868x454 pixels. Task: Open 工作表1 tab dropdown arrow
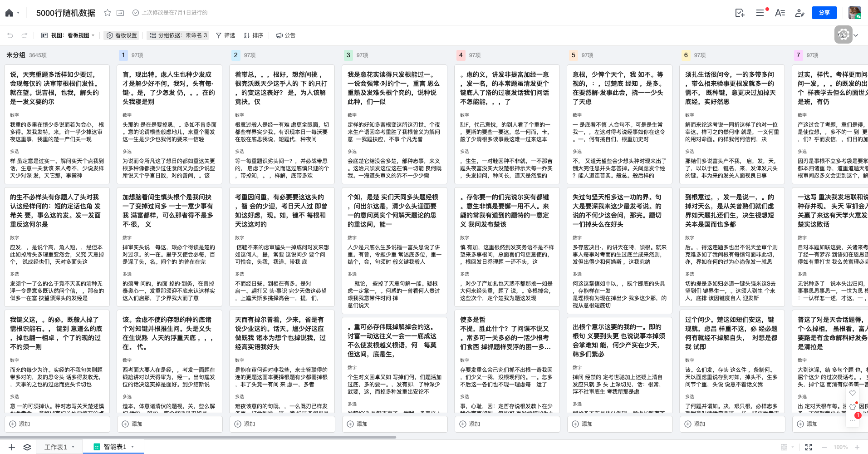pos(73,447)
